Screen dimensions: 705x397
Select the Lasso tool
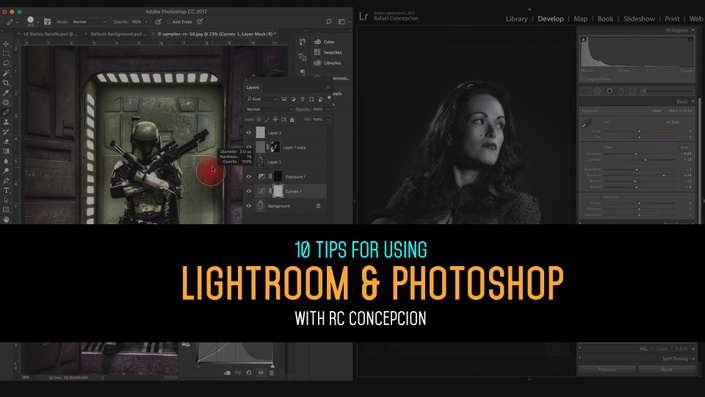coord(6,63)
